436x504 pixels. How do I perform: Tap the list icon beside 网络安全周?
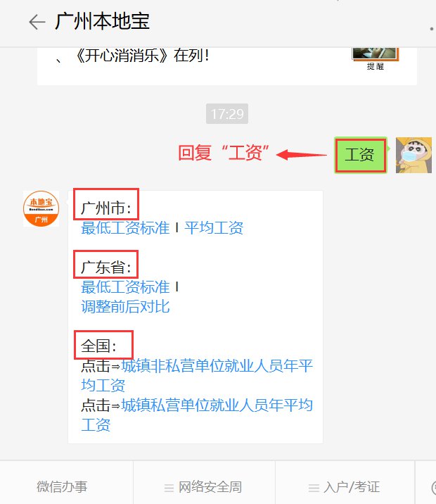pos(169,488)
